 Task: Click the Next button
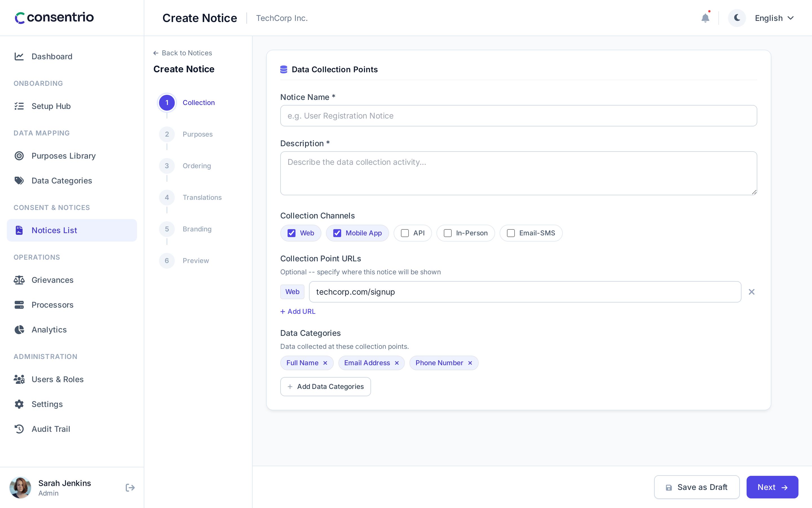[772, 487]
